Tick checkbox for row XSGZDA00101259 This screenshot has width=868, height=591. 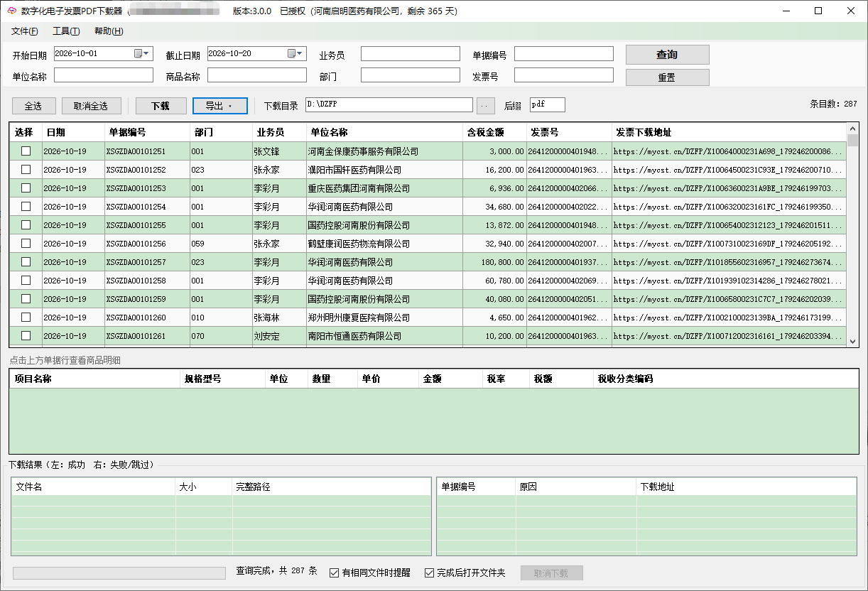point(26,299)
